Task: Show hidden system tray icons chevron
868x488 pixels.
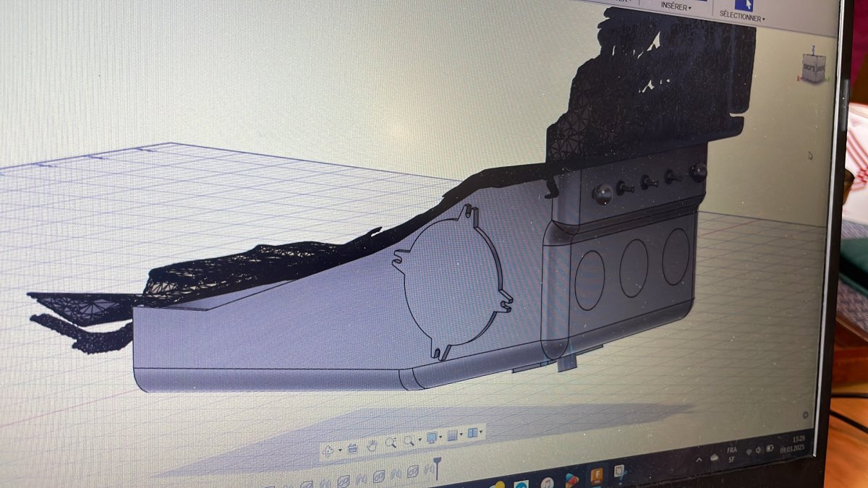Action: coord(700,459)
